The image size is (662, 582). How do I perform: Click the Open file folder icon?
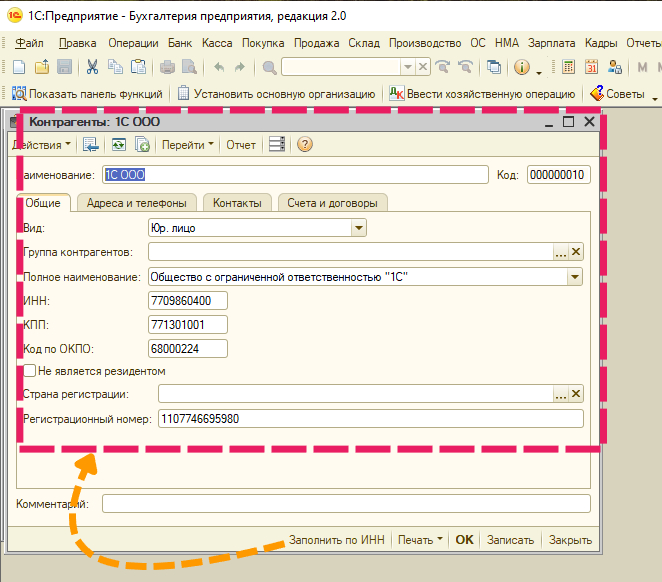[42, 67]
